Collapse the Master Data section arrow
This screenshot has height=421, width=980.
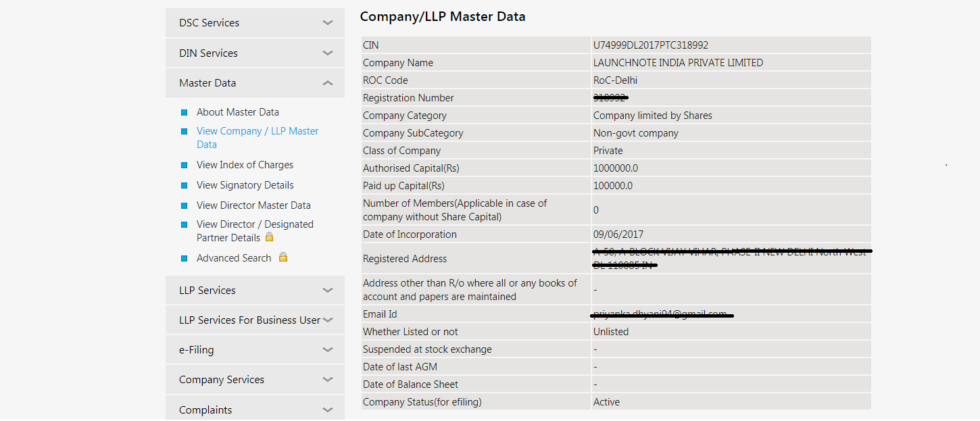click(x=328, y=83)
